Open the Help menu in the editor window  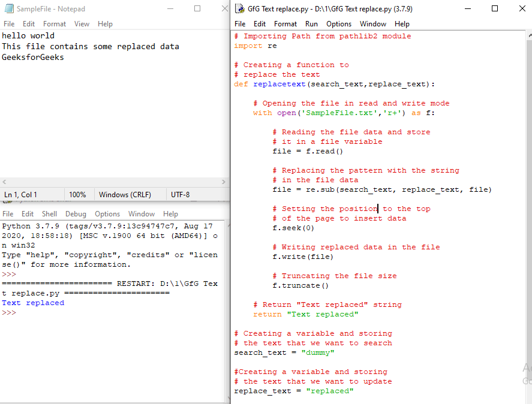tap(402, 24)
